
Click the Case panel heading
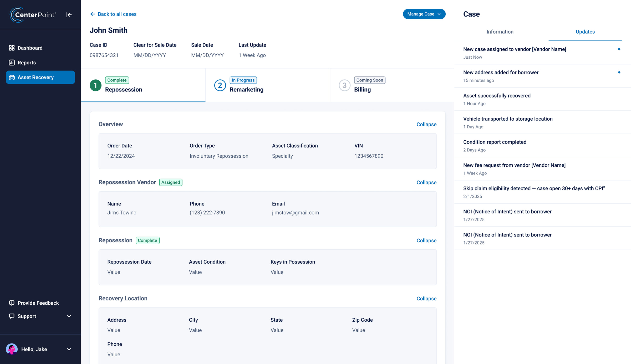coord(471,14)
